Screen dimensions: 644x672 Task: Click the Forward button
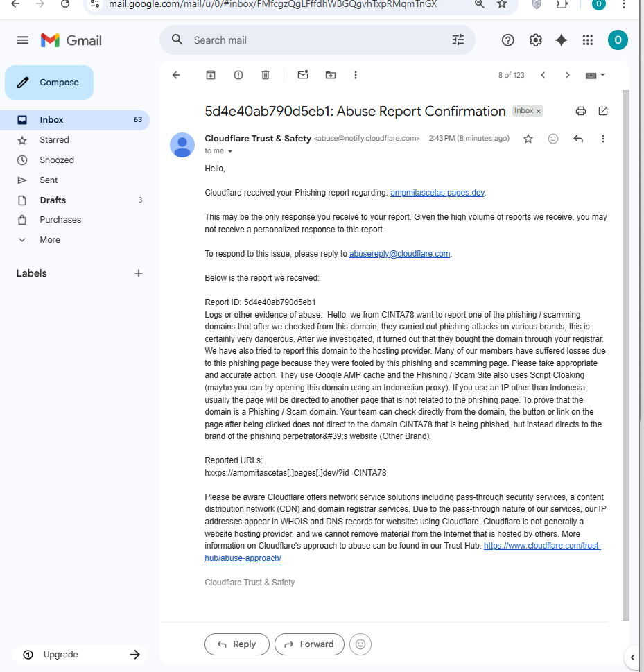click(x=309, y=644)
